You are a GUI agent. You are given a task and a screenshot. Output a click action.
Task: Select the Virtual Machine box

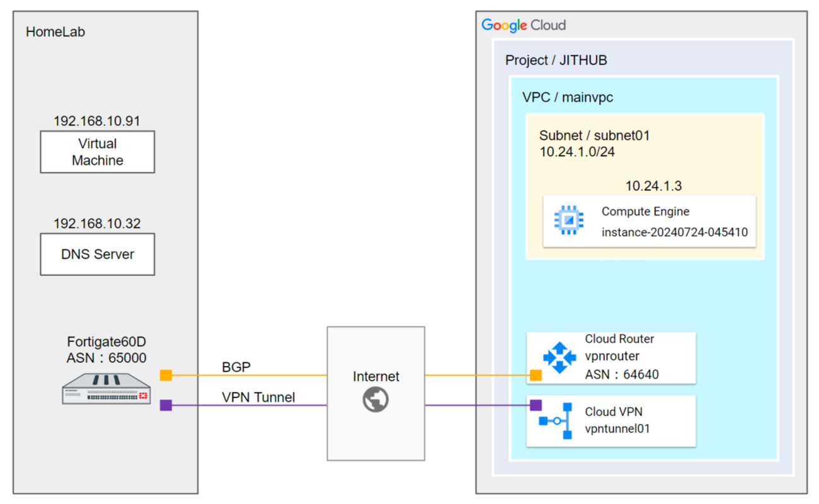97,152
